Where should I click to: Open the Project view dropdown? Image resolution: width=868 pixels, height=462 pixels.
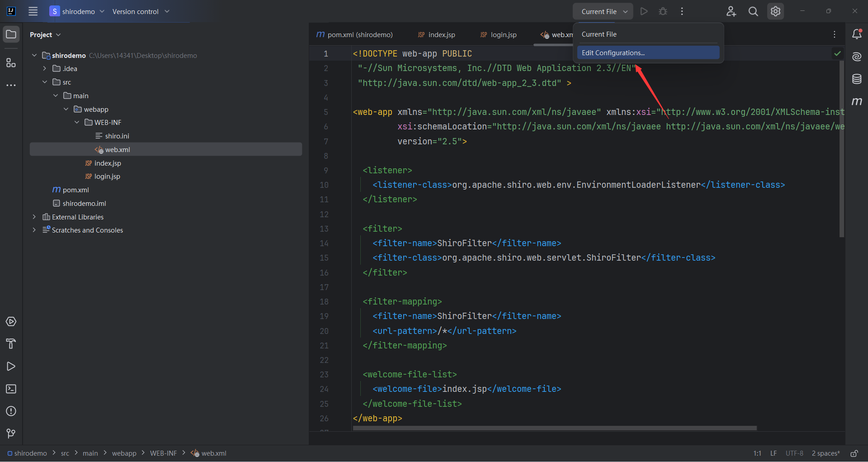pyautogui.click(x=45, y=35)
